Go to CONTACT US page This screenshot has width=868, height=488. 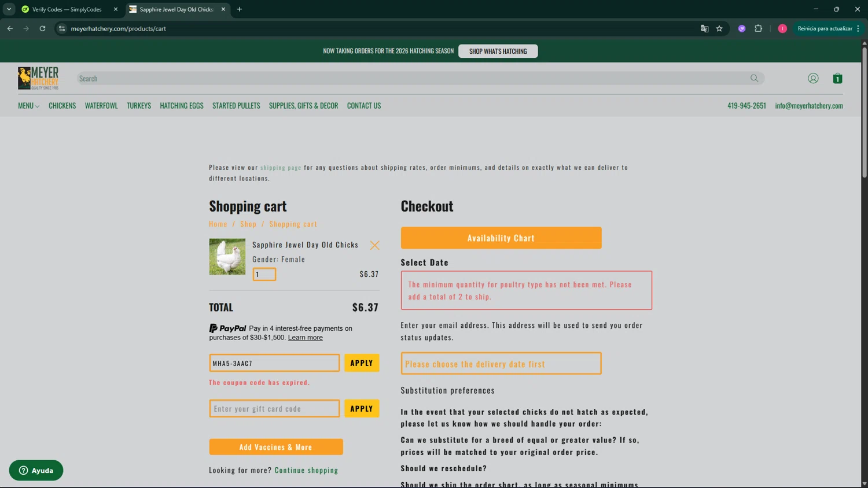(x=364, y=106)
